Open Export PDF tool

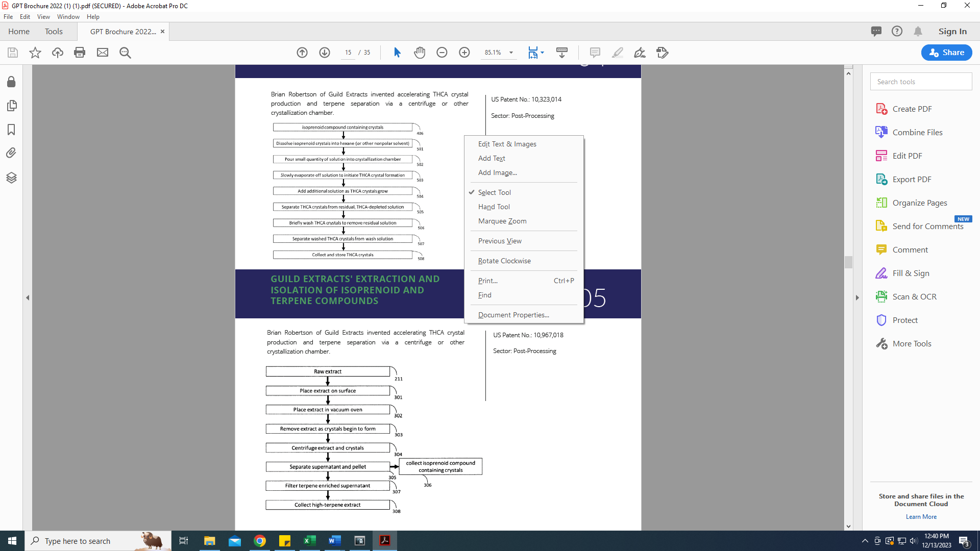[912, 179]
